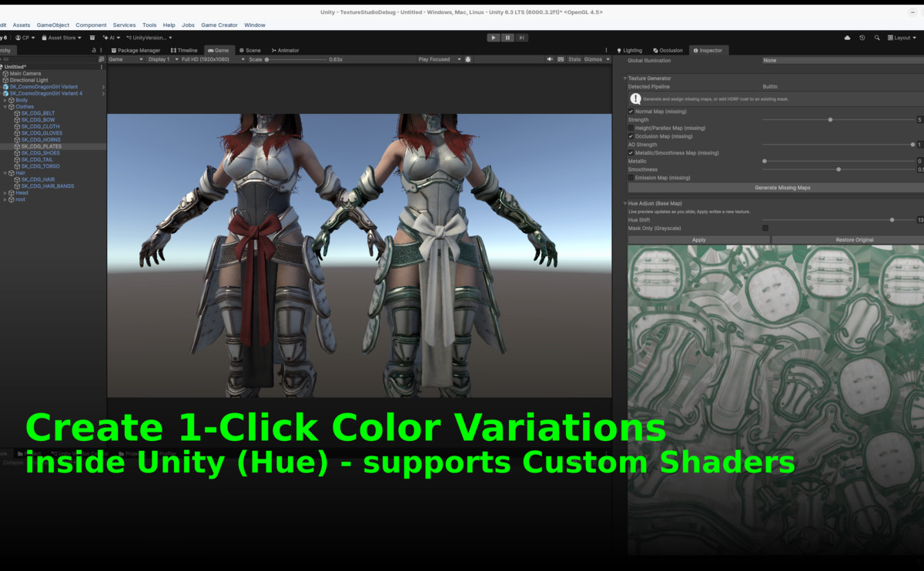Click the Restore Original button
The height and width of the screenshot is (571, 924).
pos(848,239)
